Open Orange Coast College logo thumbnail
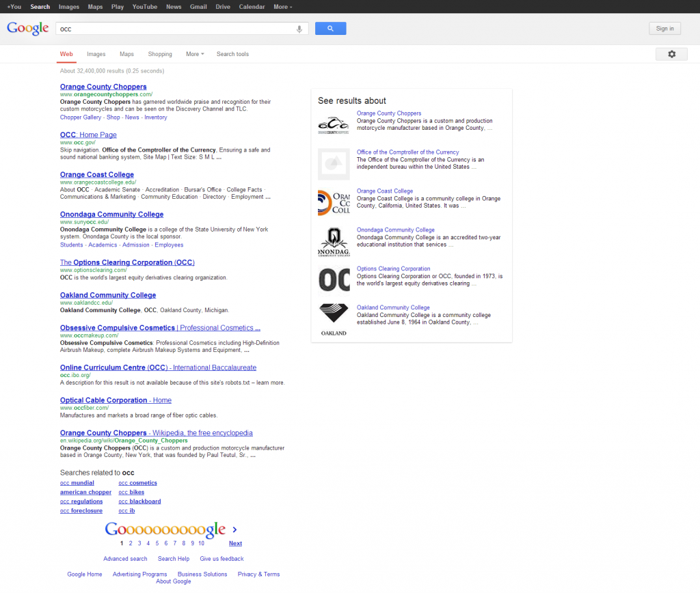Viewport: 700px width, 593px height. pos(334,203)
